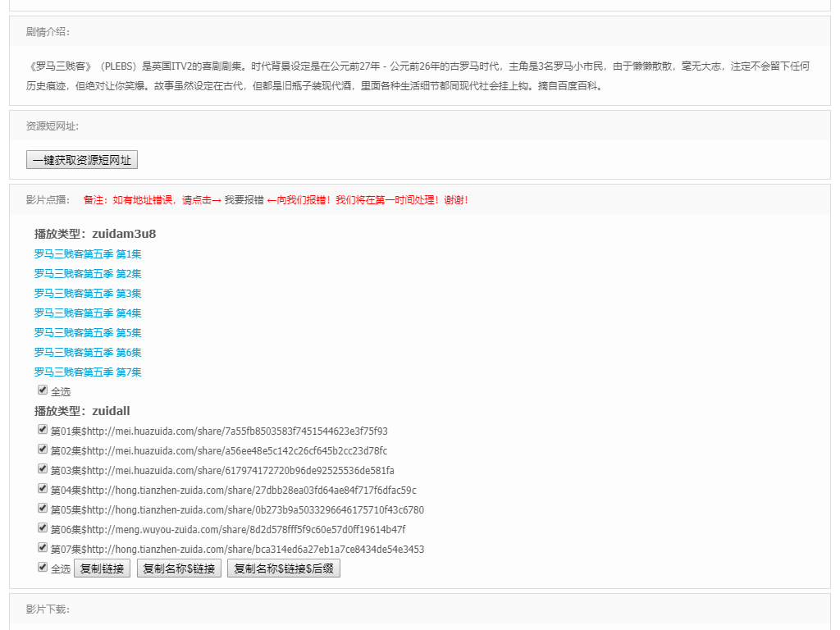Screen dimensions: 840x630
Task: Click the 复制链接 button
Action: click(x=102, y=568)
